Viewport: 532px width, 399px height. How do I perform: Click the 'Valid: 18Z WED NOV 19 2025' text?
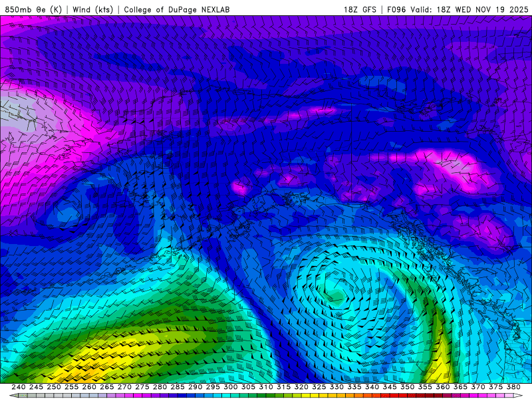click(x=469, y=9)
